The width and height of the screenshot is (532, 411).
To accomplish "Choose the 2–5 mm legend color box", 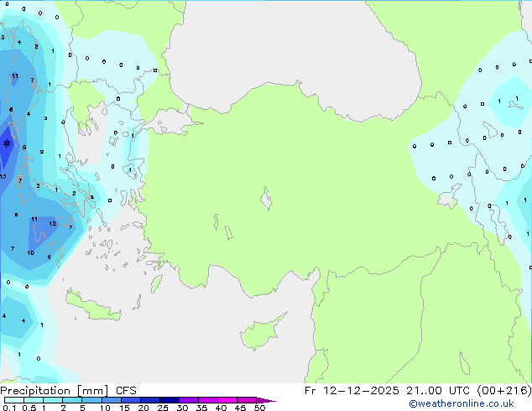I will (72, 400).
